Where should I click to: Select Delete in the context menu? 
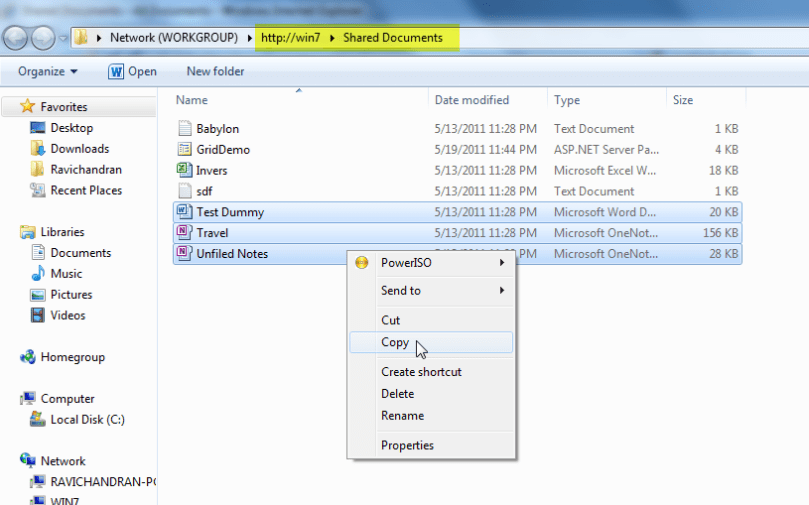pos(397,394)
